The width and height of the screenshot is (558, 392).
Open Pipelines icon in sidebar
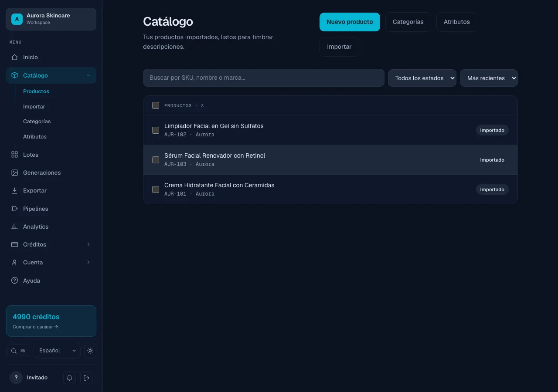(x=14, y=209)
